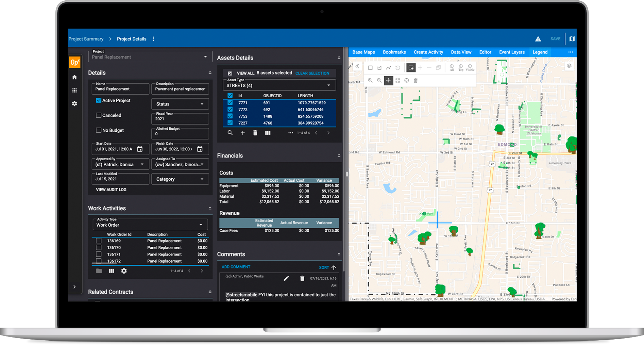Screen dimensions: 644x345
Task: Click the zoom in magnifier on map toolbar
Action: coord(370,81)
